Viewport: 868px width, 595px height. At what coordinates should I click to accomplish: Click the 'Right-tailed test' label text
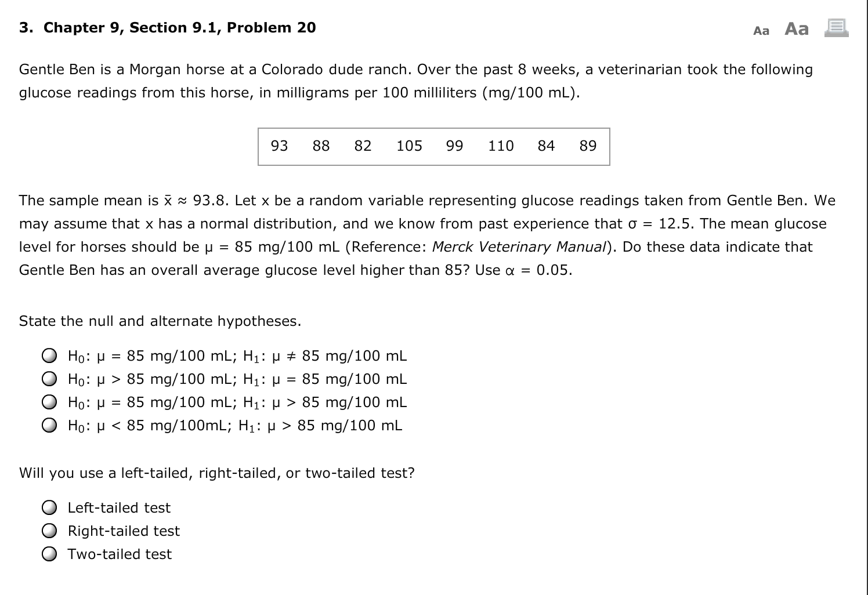124,530
